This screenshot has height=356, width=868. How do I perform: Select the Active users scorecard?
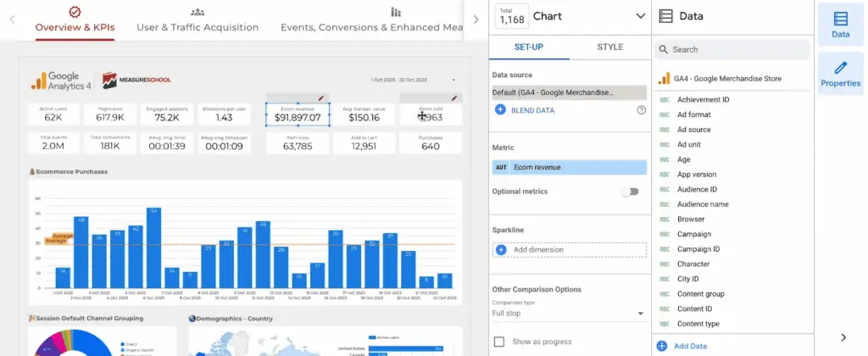point(53,114)
